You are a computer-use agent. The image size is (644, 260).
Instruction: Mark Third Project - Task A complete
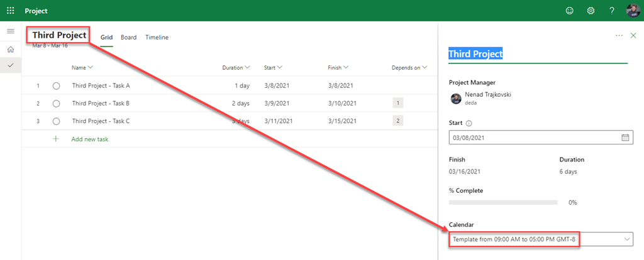(x=56, y=85)
